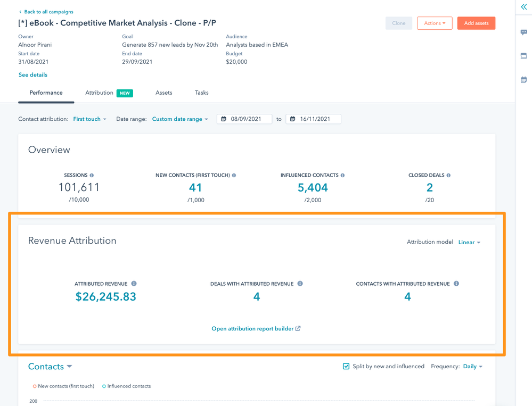Switch to the Assets tab
The height and width of the screenshot is (406, 532).
coord(164,93)
